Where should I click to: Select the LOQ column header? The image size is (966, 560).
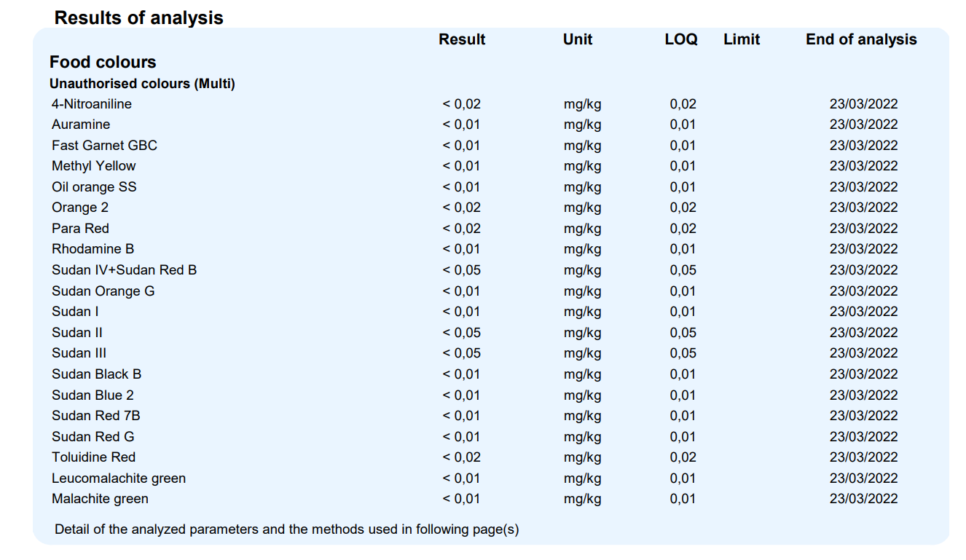[681, 39]
